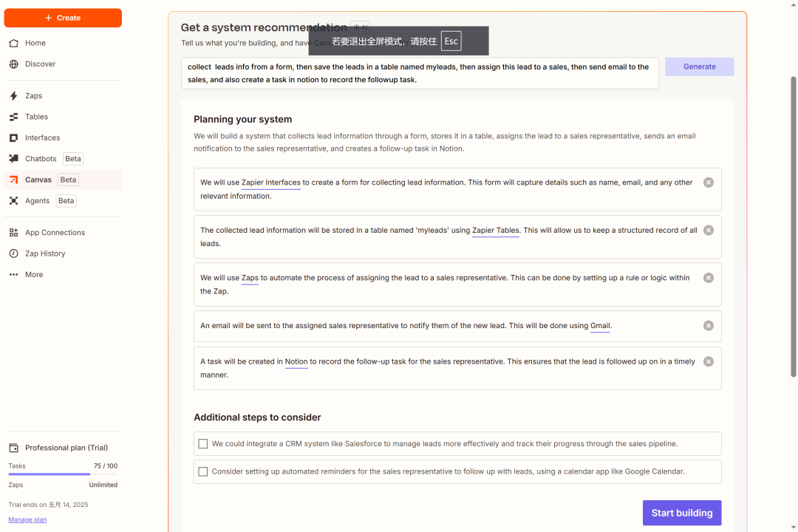Click the Chatbots icon in the sidebar
The width and height of the screenshot is (798, 532).
click(x=14, y=159)
